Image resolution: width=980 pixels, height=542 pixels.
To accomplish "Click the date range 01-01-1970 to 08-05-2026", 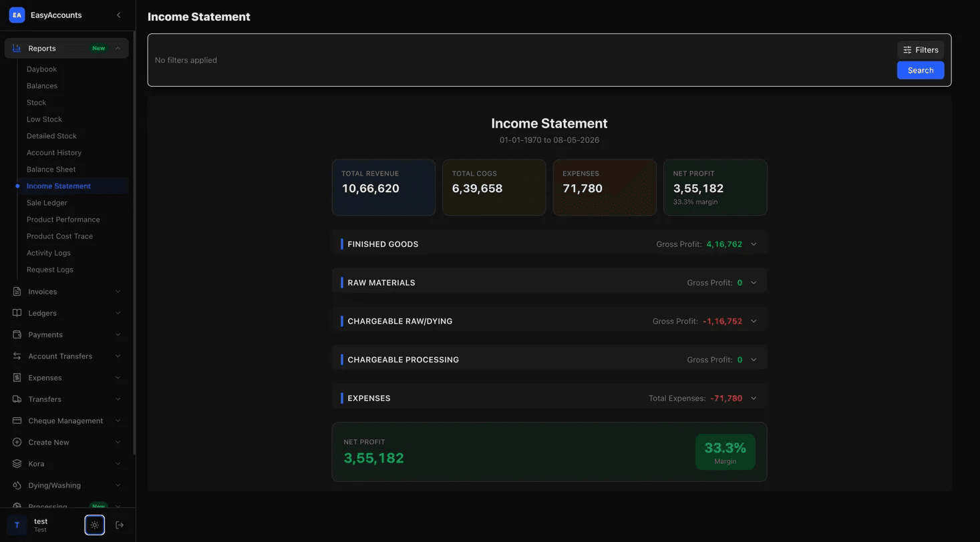I will [x=549, y=140].
